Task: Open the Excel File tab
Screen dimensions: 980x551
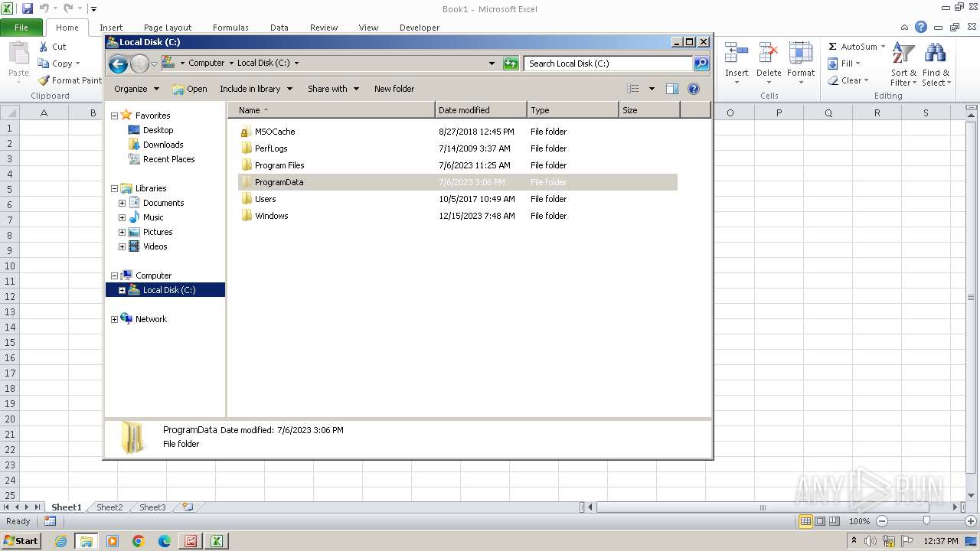Action: (x=21, y=27)
